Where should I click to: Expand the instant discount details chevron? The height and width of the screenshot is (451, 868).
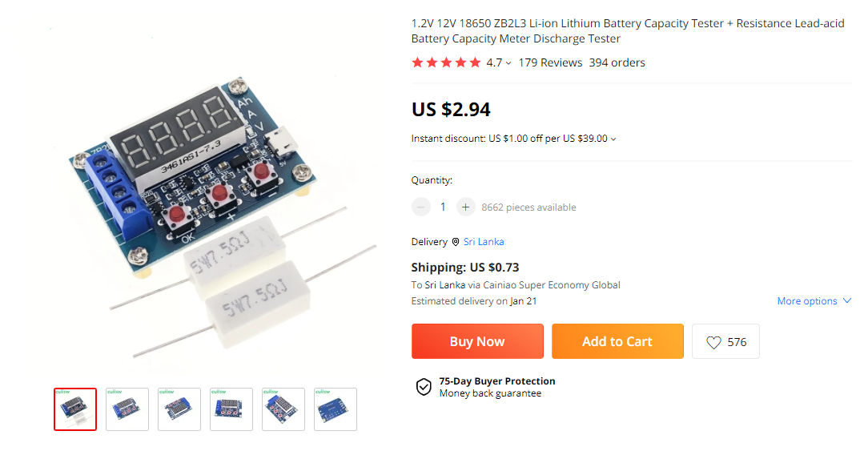(613, 139)
